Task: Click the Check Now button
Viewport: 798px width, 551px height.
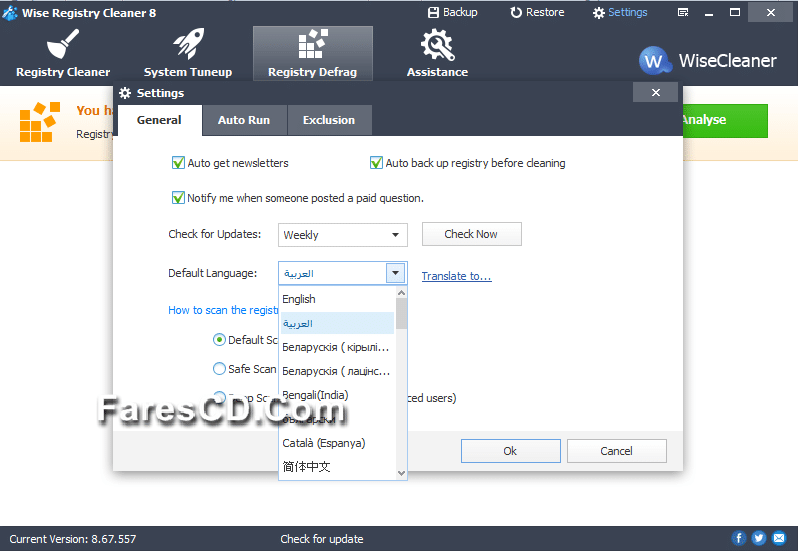Action: [472, 234]
